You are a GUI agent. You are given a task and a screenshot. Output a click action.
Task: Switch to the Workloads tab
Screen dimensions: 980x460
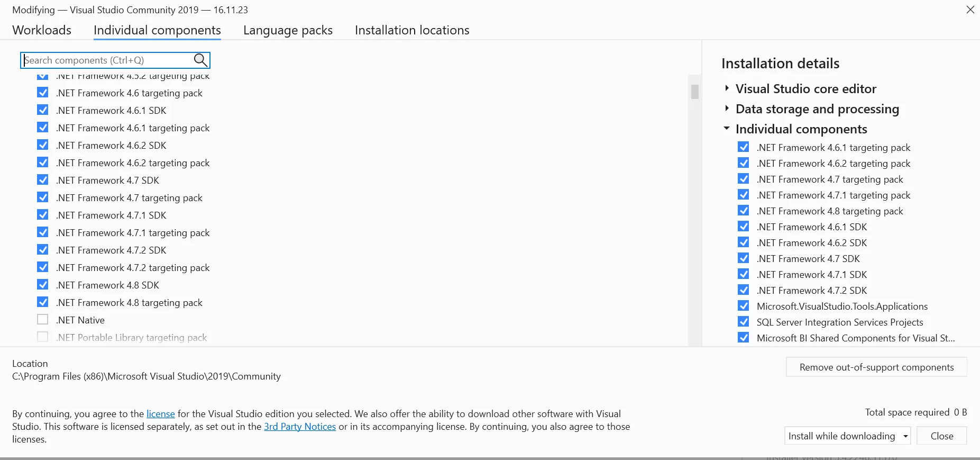[x=42, y=30]
